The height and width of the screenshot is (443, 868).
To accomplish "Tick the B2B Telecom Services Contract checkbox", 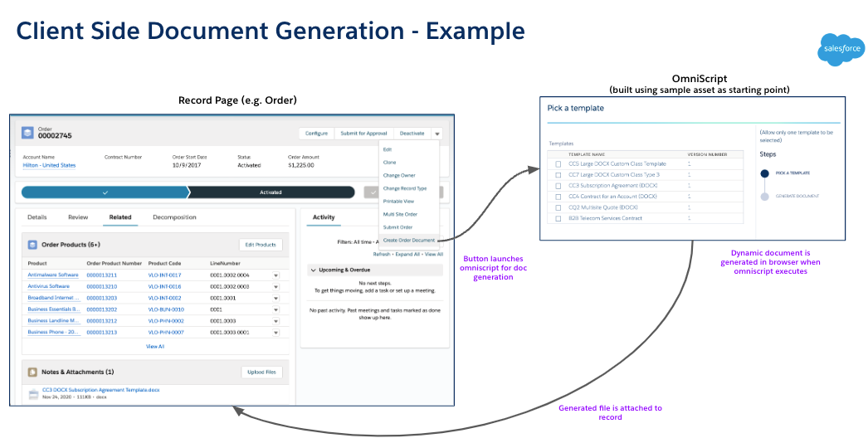I will (558, 218).
